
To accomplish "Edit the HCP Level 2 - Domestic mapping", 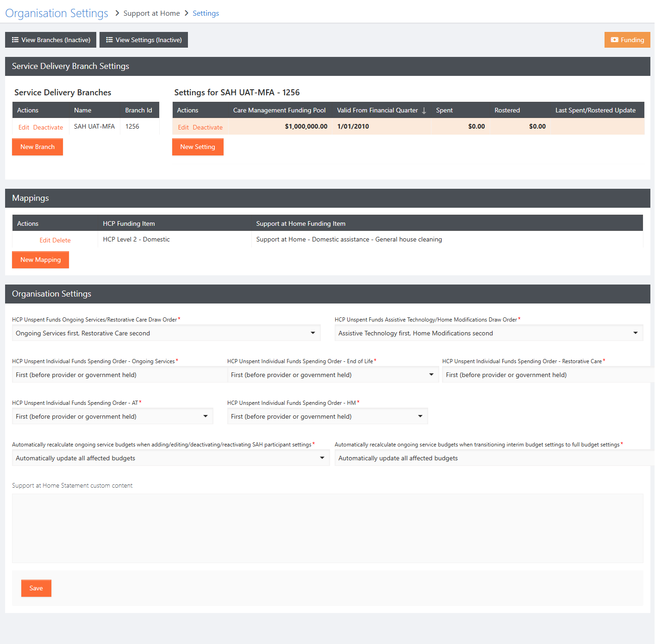I will [x=45, y=240].
